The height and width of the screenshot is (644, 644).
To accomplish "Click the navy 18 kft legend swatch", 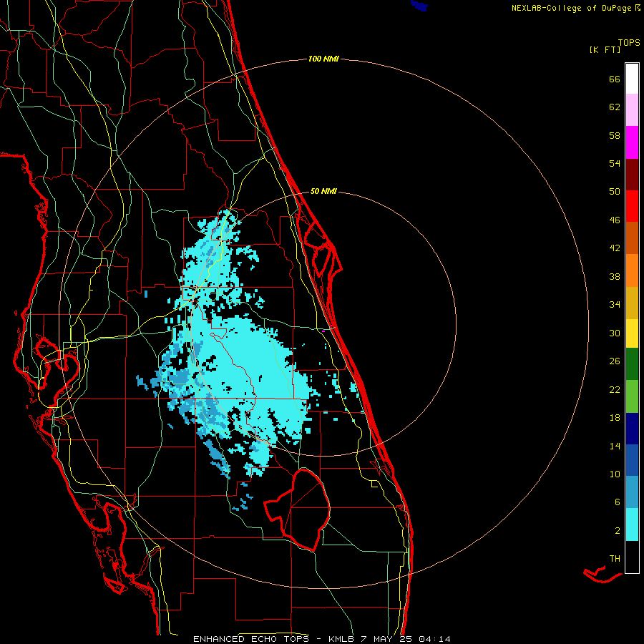I will (x=632, y=429).
